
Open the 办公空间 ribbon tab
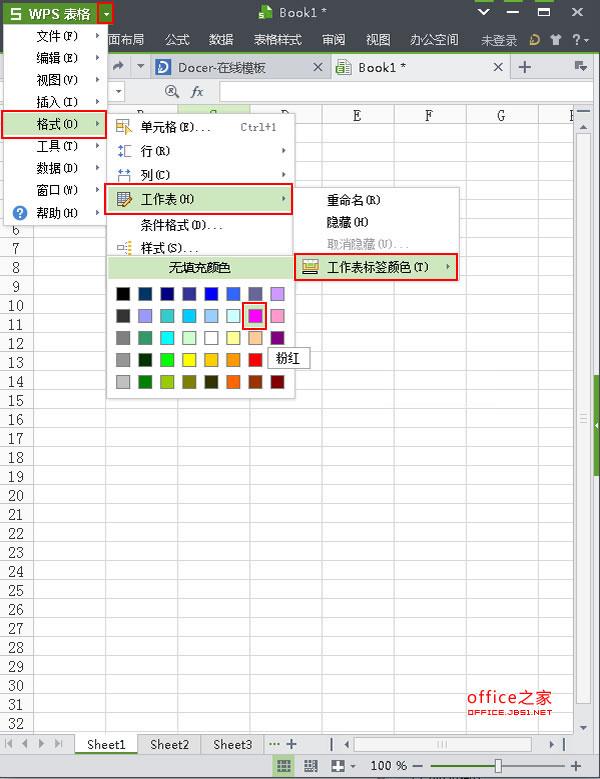434,40
